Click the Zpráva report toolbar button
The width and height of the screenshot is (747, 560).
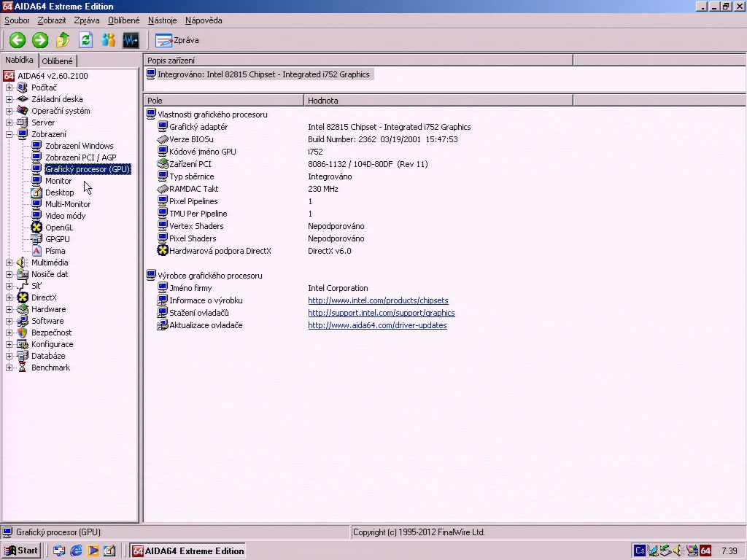coord(177,41)
